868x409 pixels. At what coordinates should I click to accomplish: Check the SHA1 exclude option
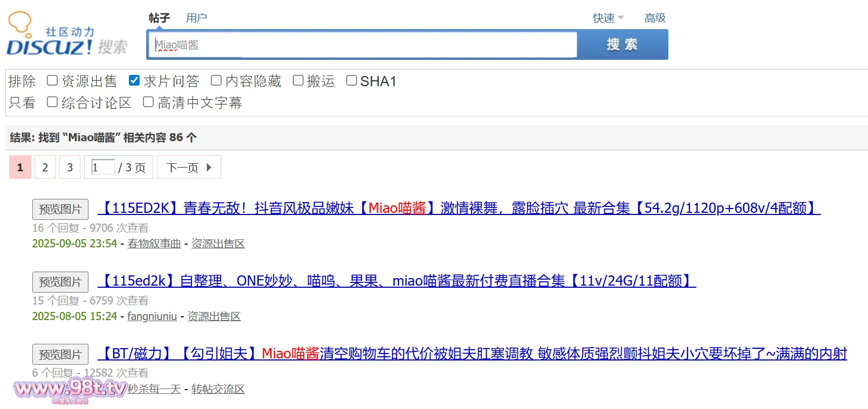click(352, 81)
